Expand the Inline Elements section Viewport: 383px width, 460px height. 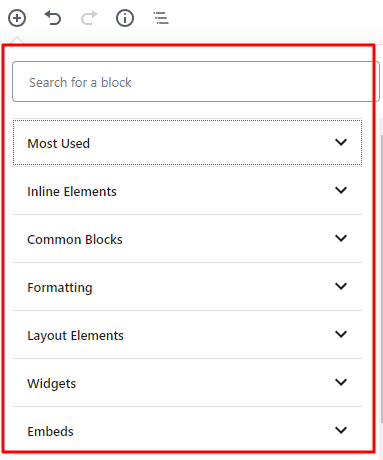pyautogui.click(x=187, y=191)
